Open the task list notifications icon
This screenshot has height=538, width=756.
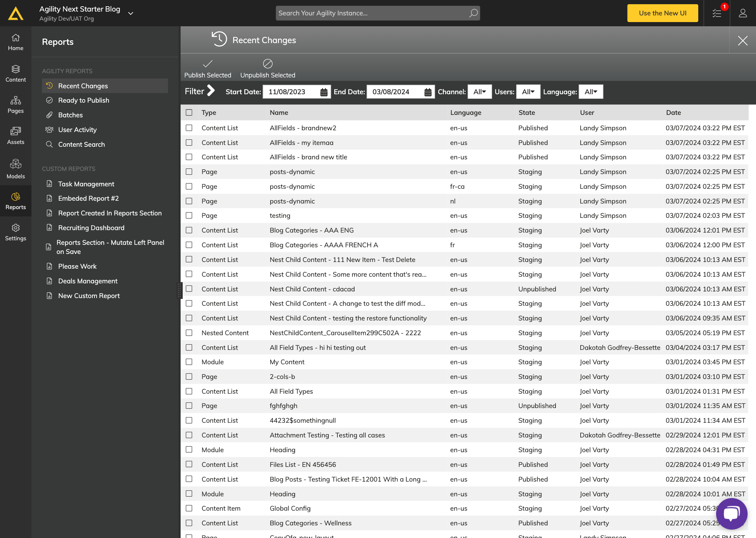pos(717,13)
